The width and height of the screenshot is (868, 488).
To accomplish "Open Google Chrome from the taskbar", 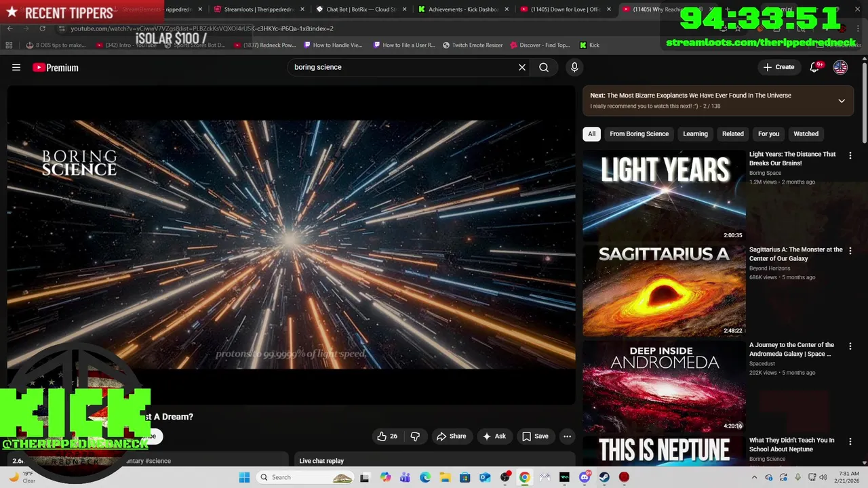I will point(524,477).
